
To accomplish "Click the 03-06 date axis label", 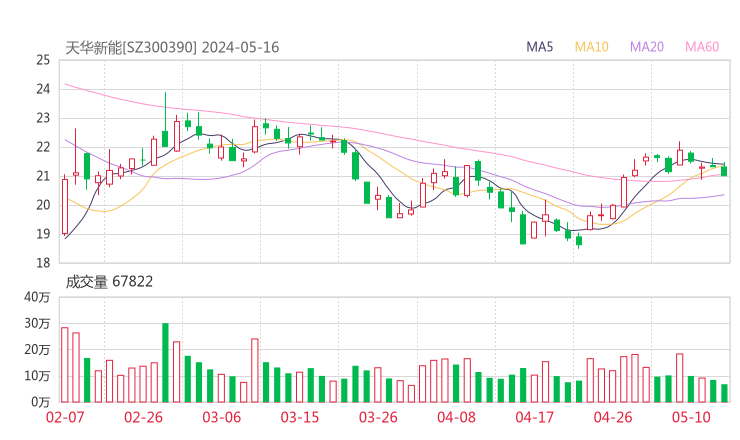I will click(x=221, y=417).
